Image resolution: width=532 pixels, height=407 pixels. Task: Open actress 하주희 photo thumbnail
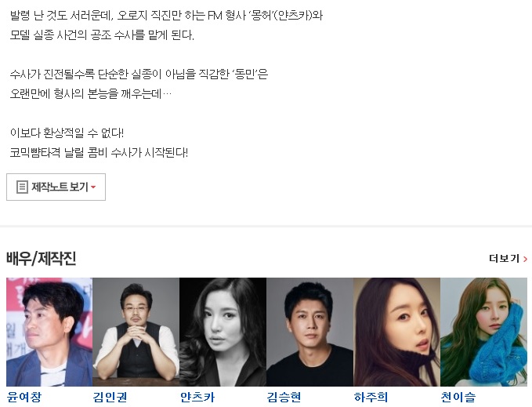tap(396, 332)
